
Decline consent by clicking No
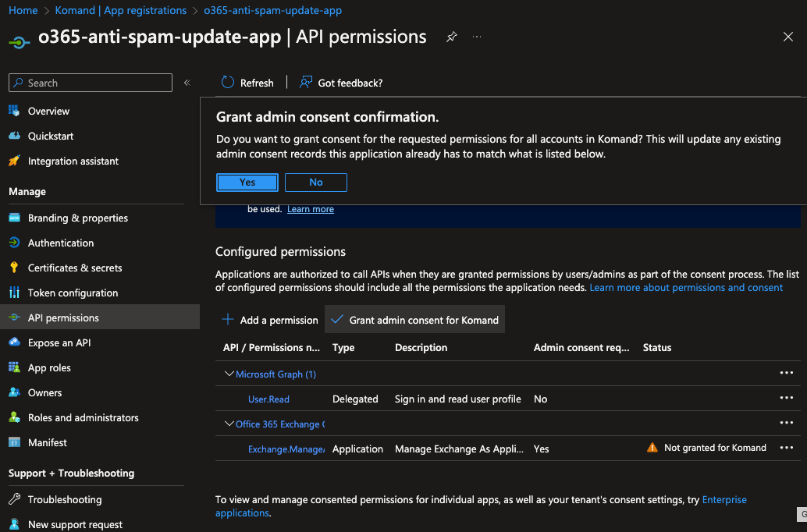316,182
